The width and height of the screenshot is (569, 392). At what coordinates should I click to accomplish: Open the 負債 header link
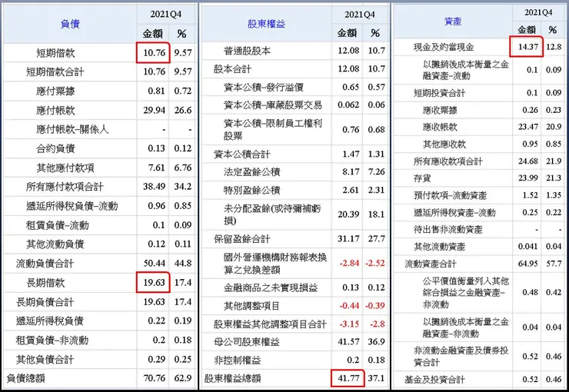[70, 25]
